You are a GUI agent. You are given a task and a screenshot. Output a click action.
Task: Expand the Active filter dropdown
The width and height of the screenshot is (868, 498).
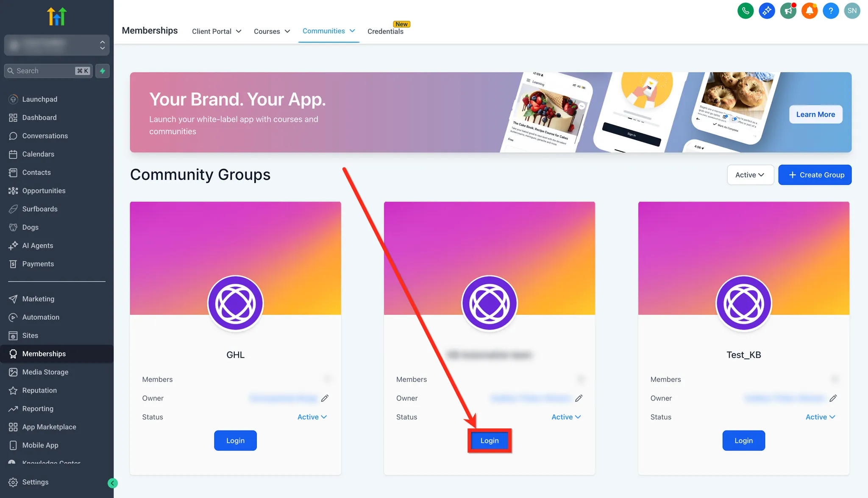tap(750, 175)
